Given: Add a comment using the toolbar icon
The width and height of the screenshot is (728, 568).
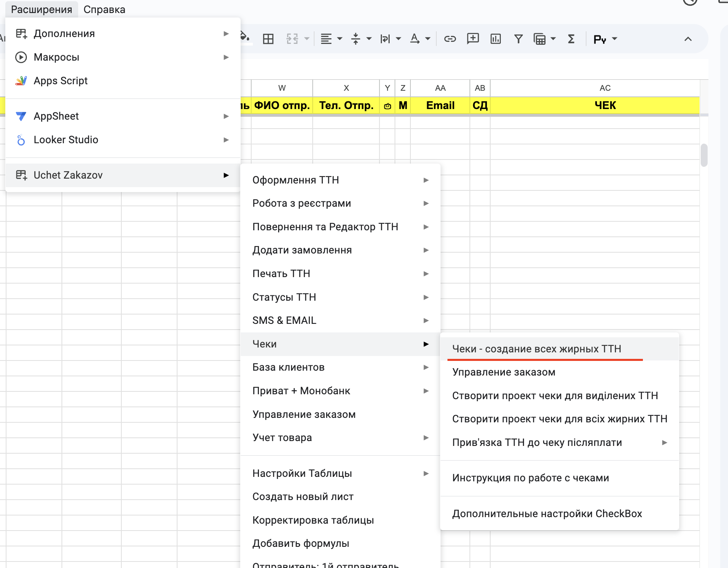Looking at the screenshot, I should pos(473,39).
